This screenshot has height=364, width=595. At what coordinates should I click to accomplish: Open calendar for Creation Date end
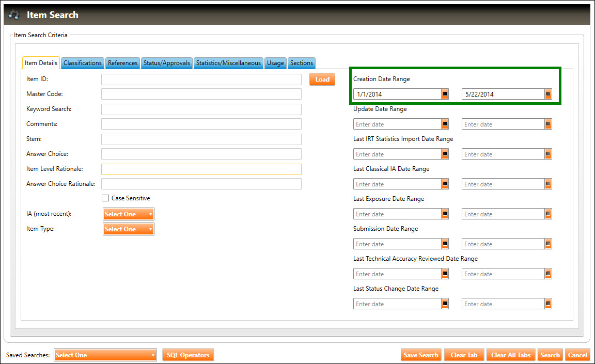[x=548, y=94]
